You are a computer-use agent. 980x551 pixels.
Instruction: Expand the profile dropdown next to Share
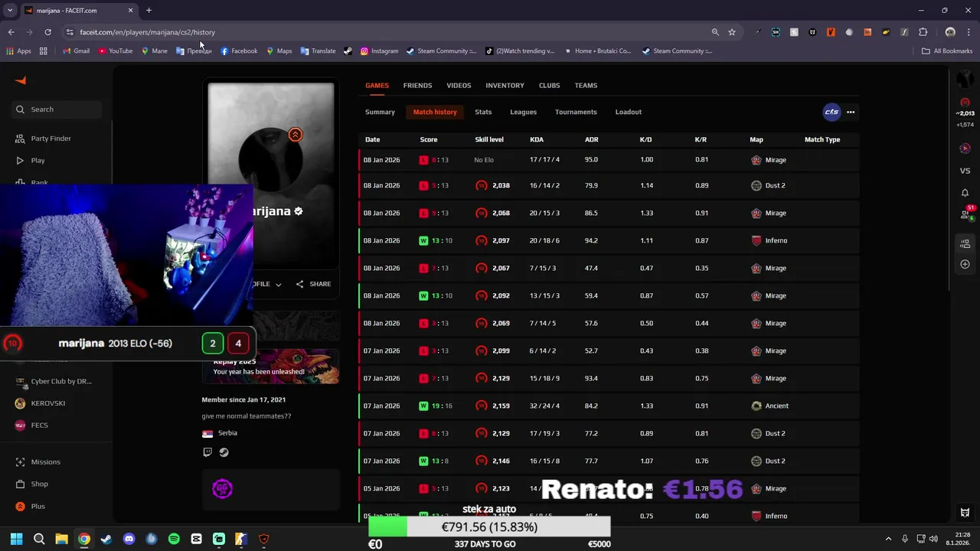pos(278,285)
